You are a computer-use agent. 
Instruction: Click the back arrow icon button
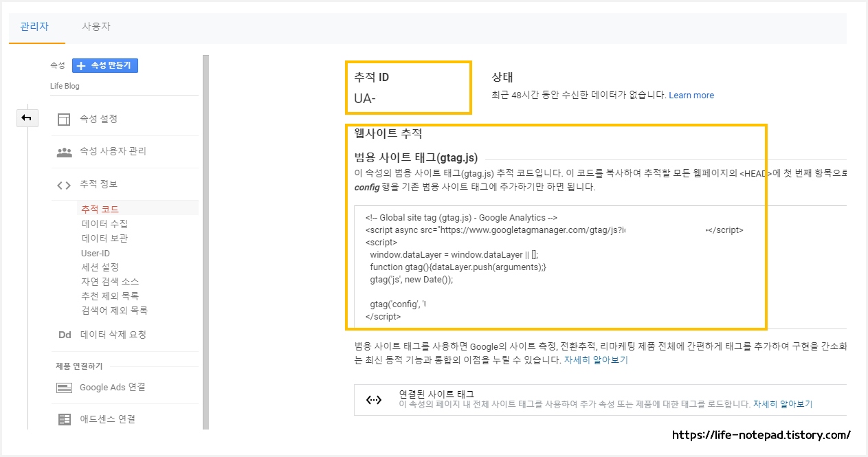click(27, 118)
